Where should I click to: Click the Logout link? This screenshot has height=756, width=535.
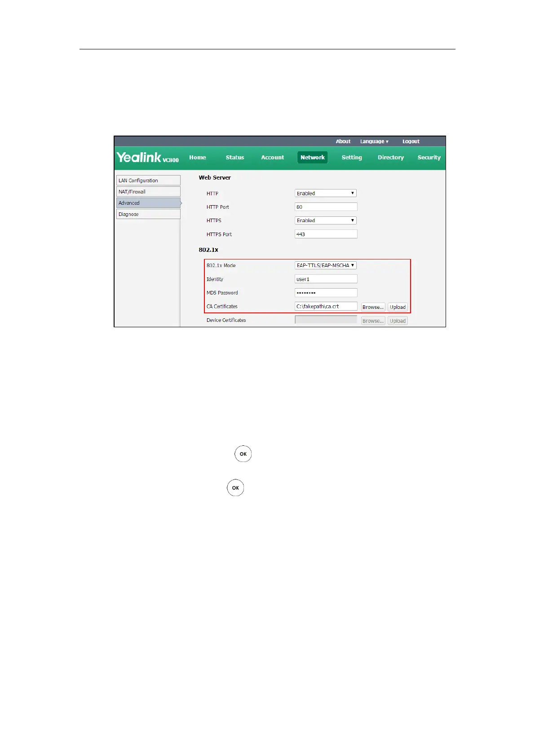pos(411,141)
